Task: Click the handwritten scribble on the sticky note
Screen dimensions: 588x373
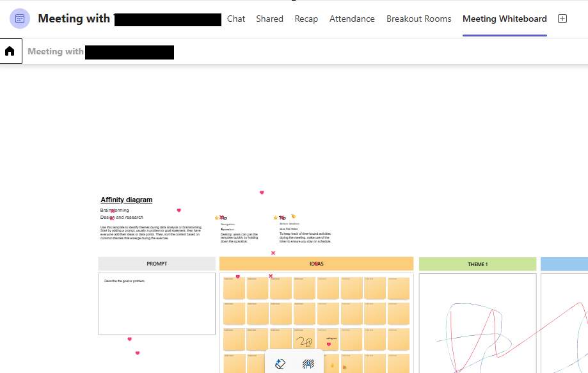Action: [x=304, y=340]
